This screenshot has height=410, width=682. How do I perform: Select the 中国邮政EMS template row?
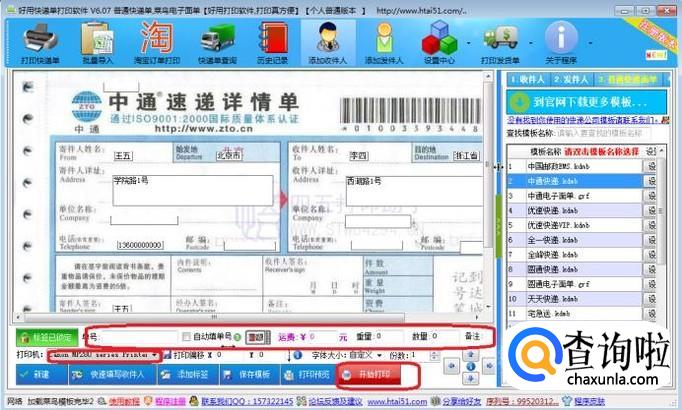pyautogui.click(x=574, y=166)
